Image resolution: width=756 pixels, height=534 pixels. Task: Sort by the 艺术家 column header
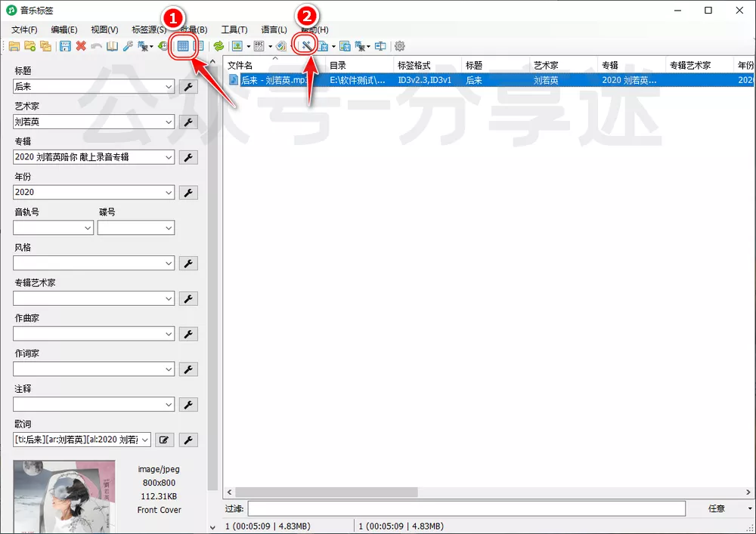[546, 65]
